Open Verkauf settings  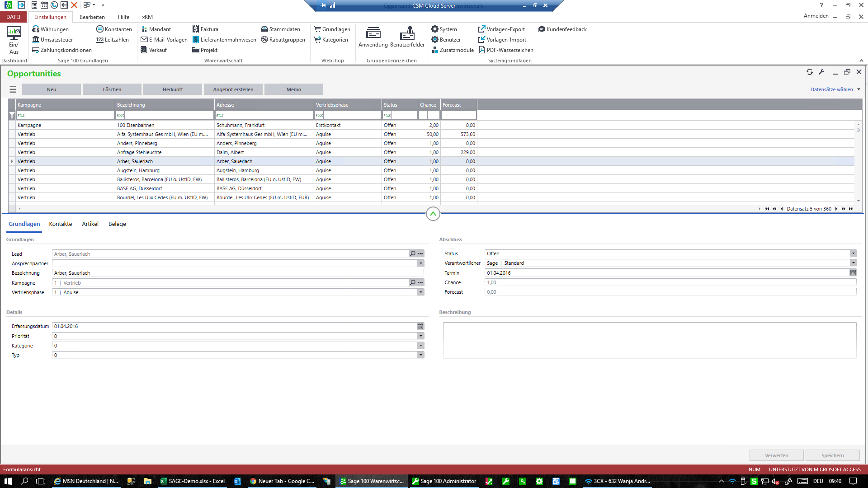coord(154,50)
